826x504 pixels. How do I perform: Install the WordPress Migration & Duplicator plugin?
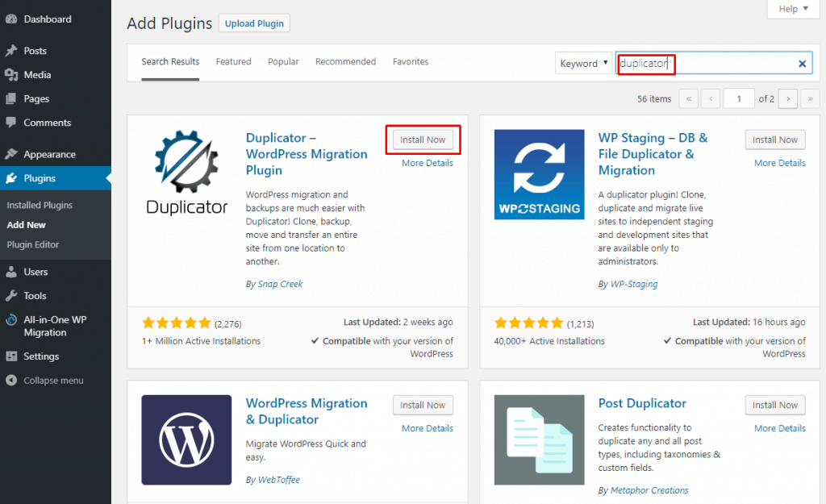pos(423,405)
